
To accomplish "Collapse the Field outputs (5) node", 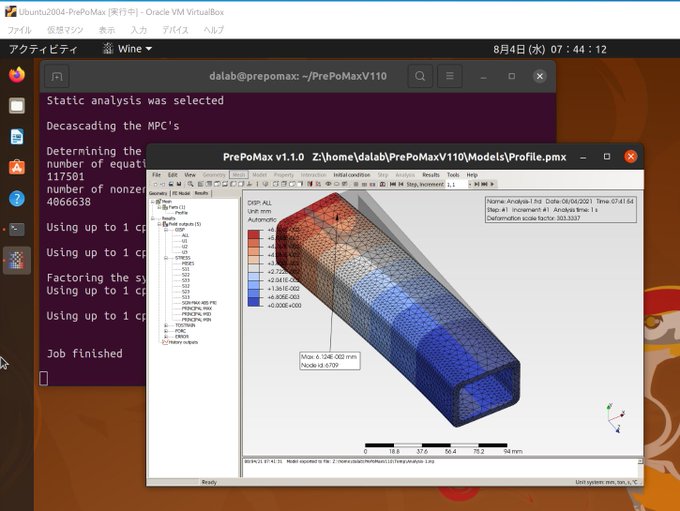I will [160, 224].
